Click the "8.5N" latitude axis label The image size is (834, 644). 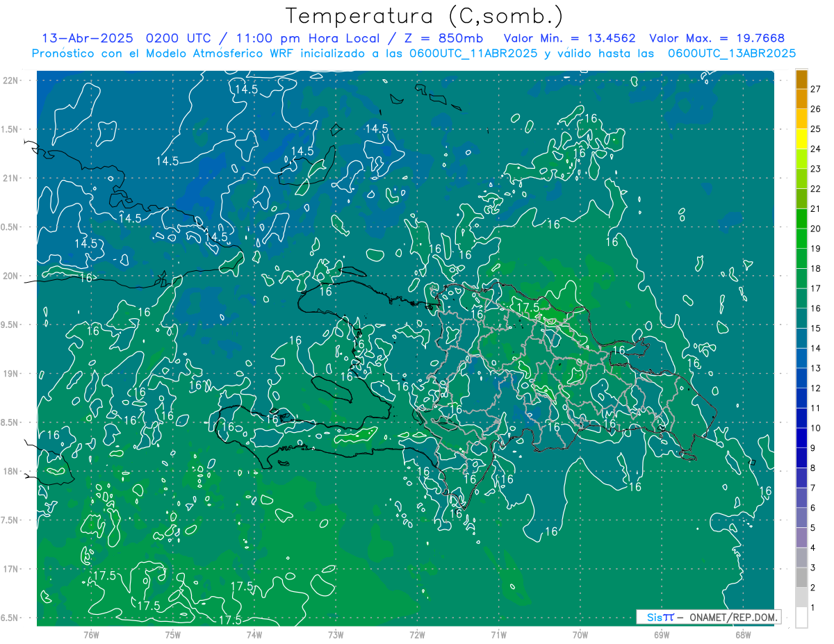[10, 422]
